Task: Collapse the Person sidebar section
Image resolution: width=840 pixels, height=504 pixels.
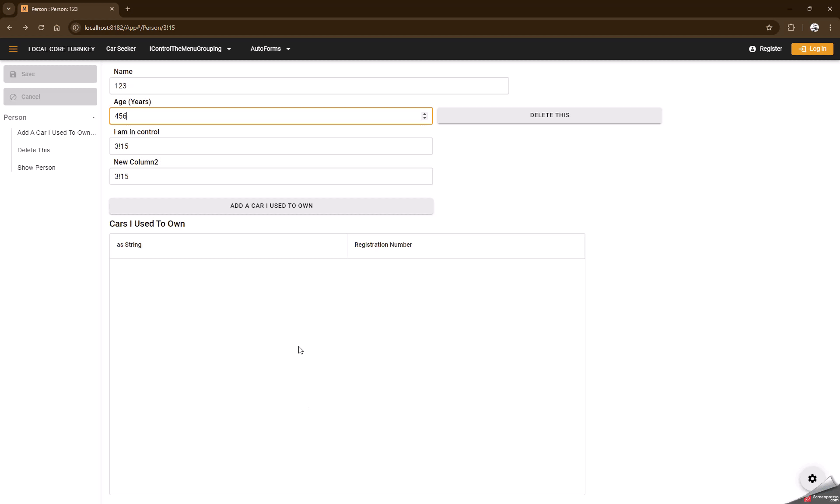Action: coord(93,118)
